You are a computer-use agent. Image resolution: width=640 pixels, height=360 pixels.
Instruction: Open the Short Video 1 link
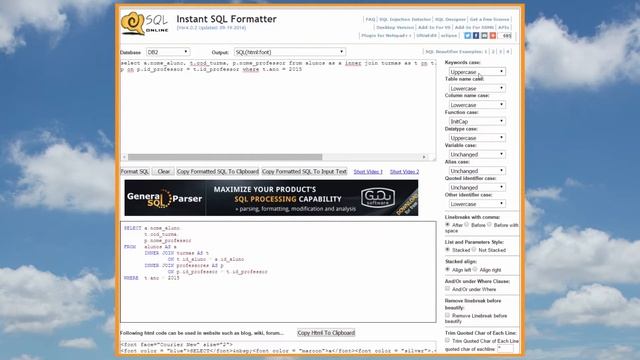click(368, 172)
